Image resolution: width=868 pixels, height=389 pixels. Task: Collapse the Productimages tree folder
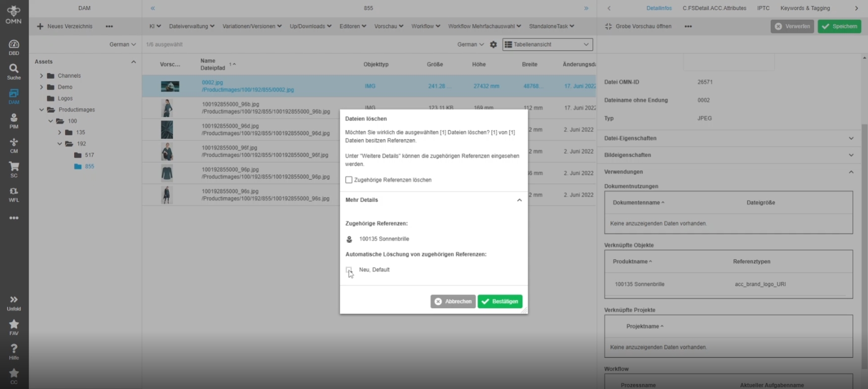pyautogui.click(x=41, y=110)
